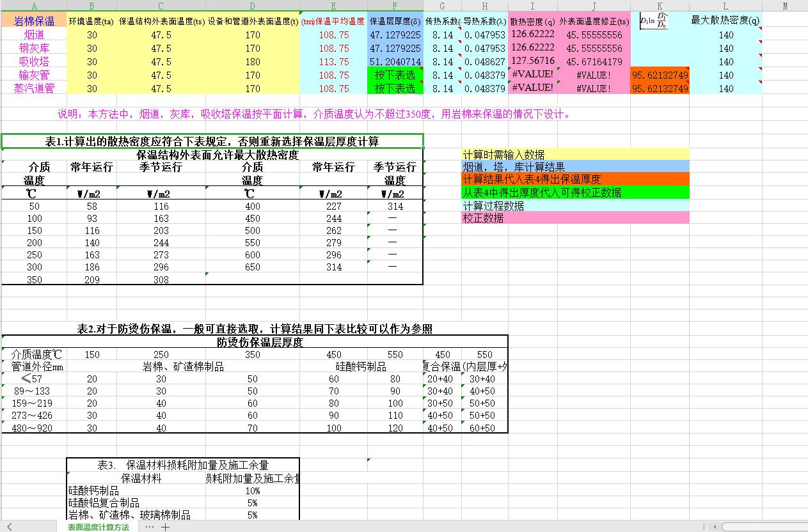Open the sheet list ellipsis menu
This screenshot has height=532, width=808.
150,527
